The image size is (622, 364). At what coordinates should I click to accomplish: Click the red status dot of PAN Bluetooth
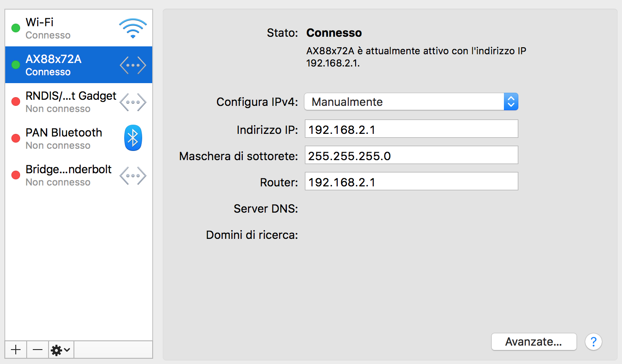[16, 138]
